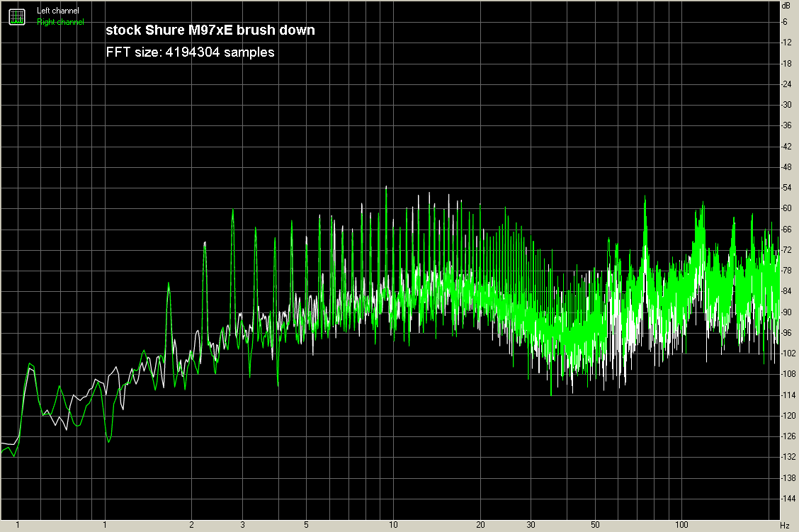Click the 3 Hz frequency axis label
This screenshot has height=532, width=799.
click(242, 525)
